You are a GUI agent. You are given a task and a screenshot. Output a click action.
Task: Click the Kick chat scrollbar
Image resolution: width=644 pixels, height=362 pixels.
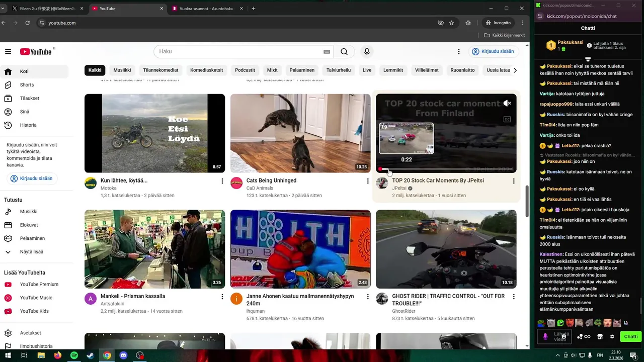[640, 306]
